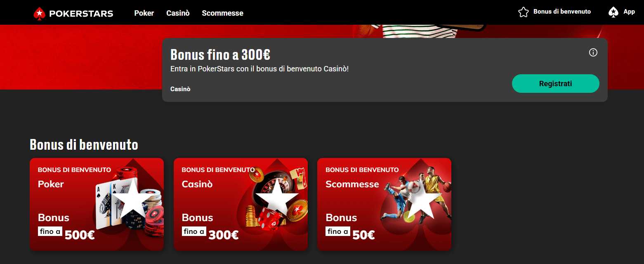Open the Poker menu item
The image size is (644, 264).
pos(144,13)
